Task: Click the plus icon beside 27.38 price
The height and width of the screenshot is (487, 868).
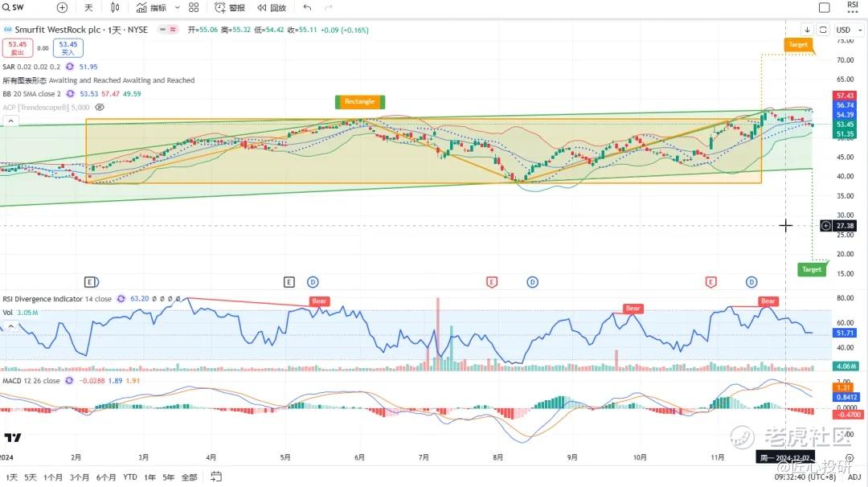Action: 826,226
